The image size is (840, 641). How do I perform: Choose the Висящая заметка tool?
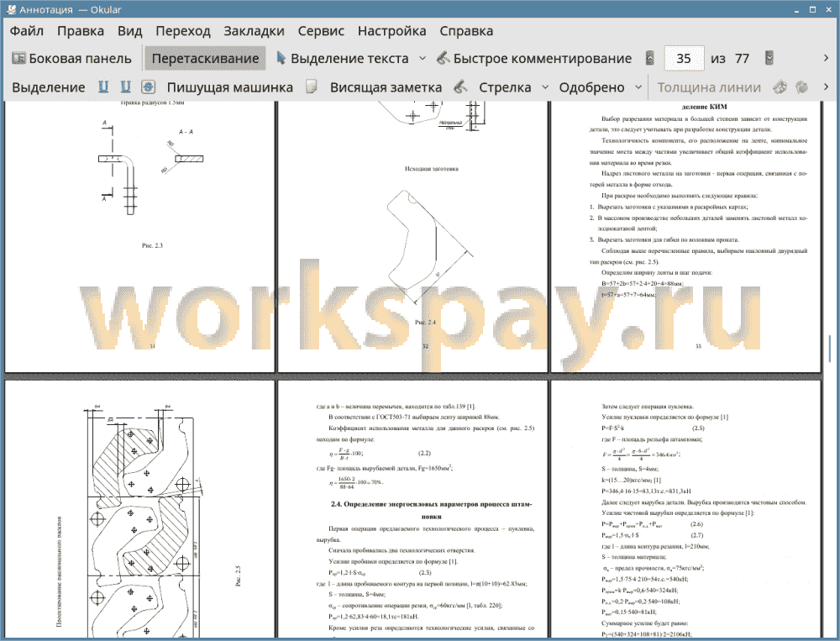click(x=386, y=87)
